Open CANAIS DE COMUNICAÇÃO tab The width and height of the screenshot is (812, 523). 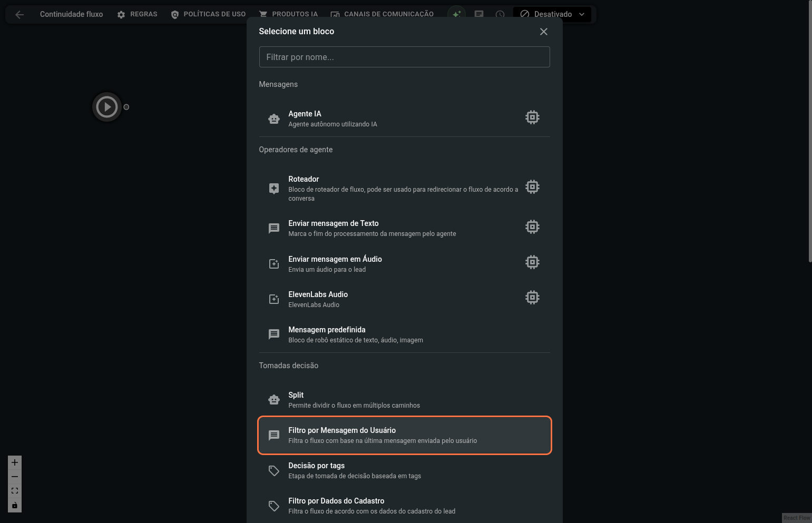pyautogui.click(x=382, y=14)
